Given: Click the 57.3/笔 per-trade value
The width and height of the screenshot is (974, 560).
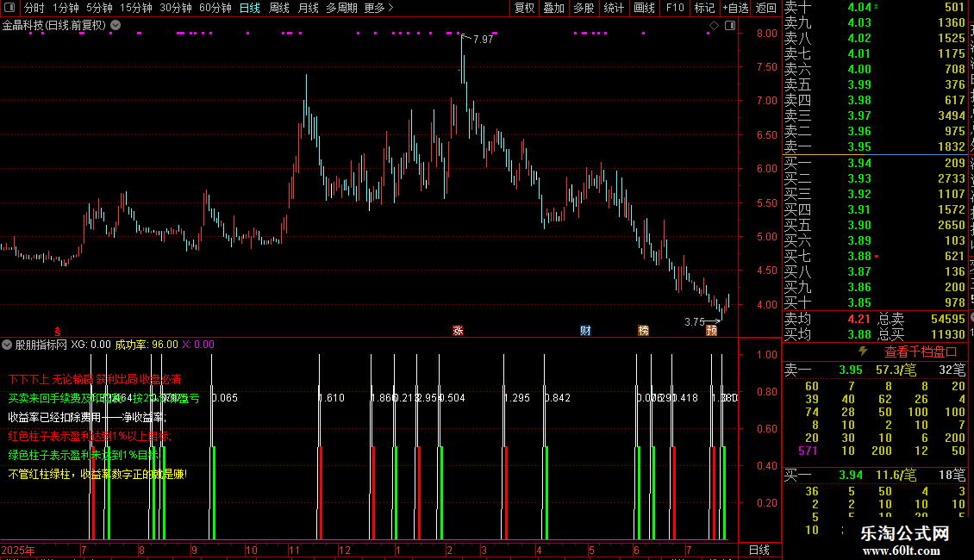Looking at the screenshot, I should pyautogui.click(x=896, y=370).
